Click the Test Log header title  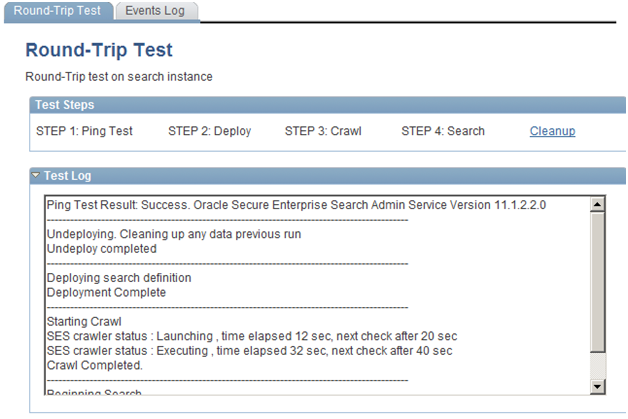(68, 175)
